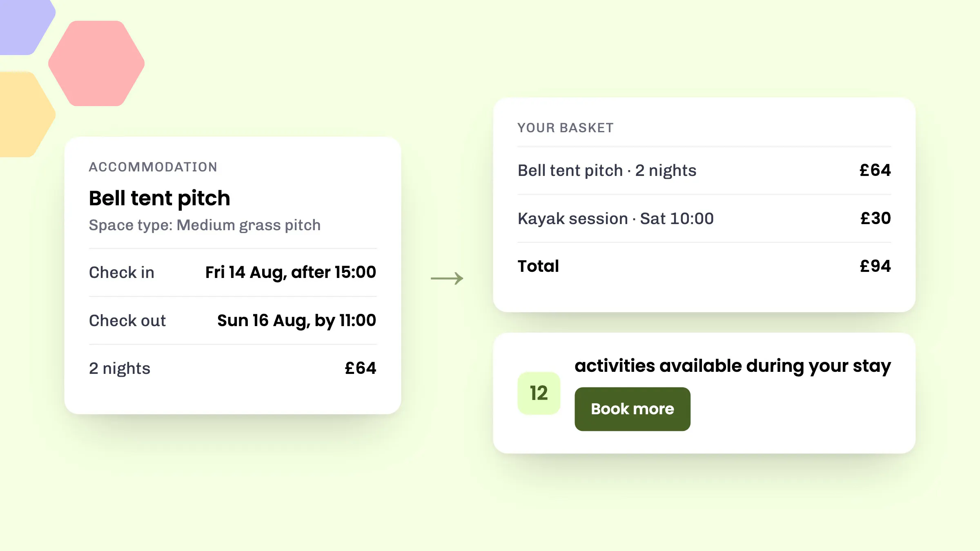Select the Check in date Fri 14 Aug

coord(290,273)
